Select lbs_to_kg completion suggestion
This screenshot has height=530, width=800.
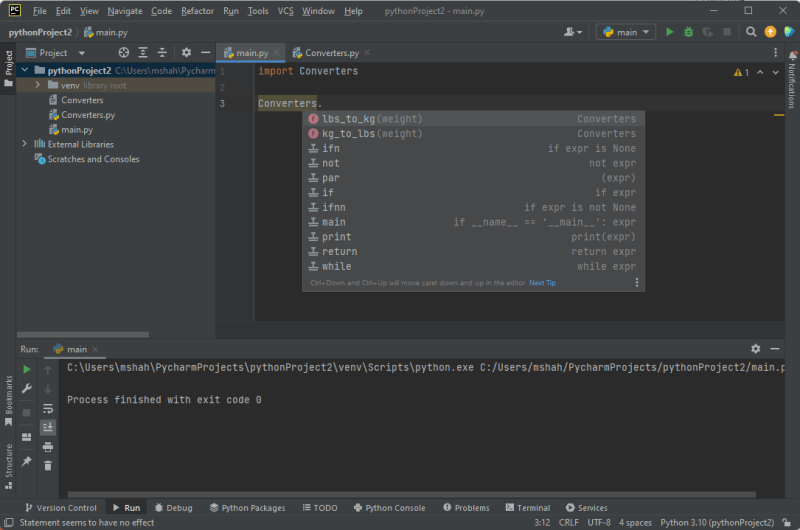point(473,119)
